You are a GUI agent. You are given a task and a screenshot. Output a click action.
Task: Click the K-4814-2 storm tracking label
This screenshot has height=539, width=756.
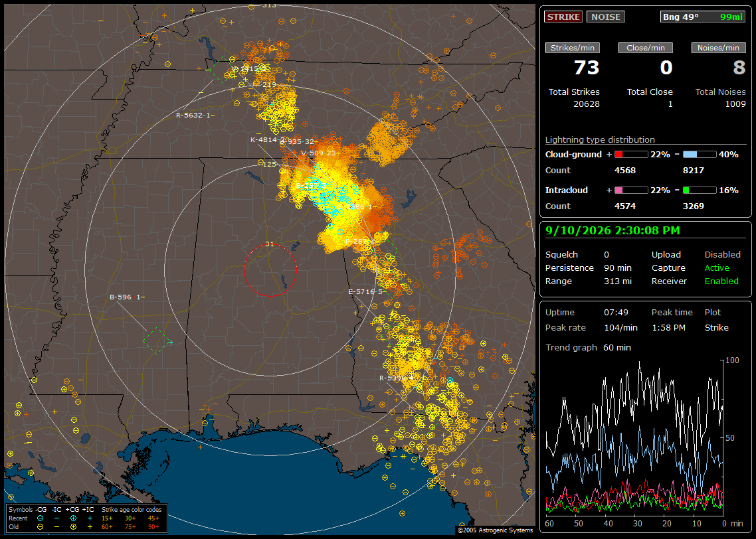[x=268, y=139]
